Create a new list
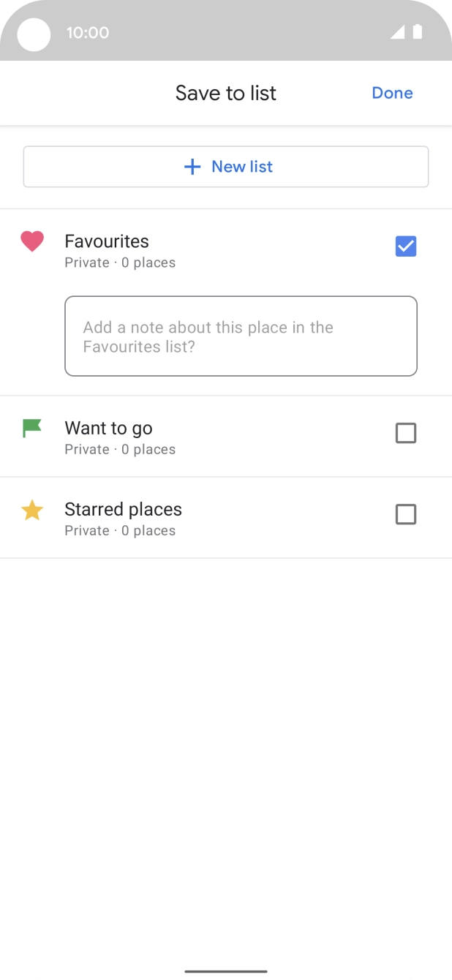Screen dimensions: 452x980 pyautogui.click(x=226, y=167)
